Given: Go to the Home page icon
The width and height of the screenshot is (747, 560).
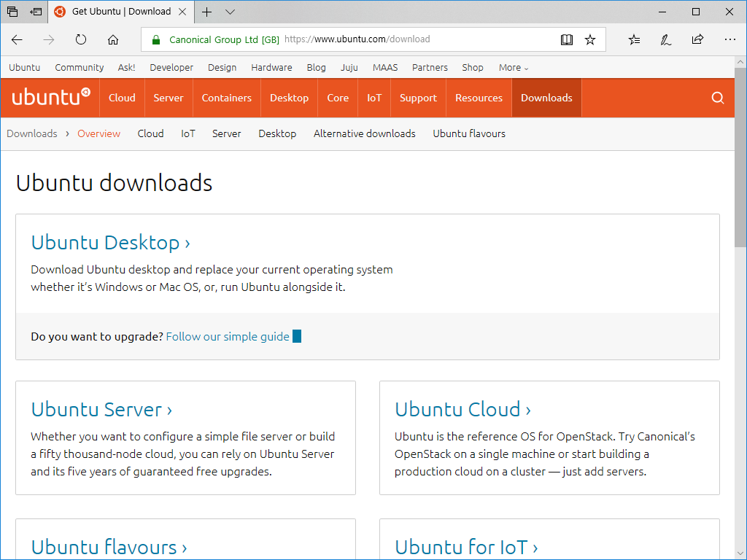Looking at the screenshot, I should point(113,39).
